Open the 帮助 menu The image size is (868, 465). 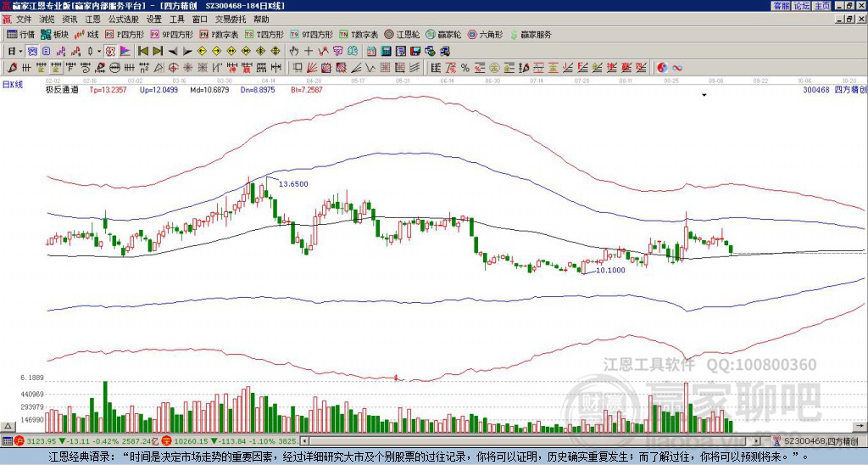(261, 20)
